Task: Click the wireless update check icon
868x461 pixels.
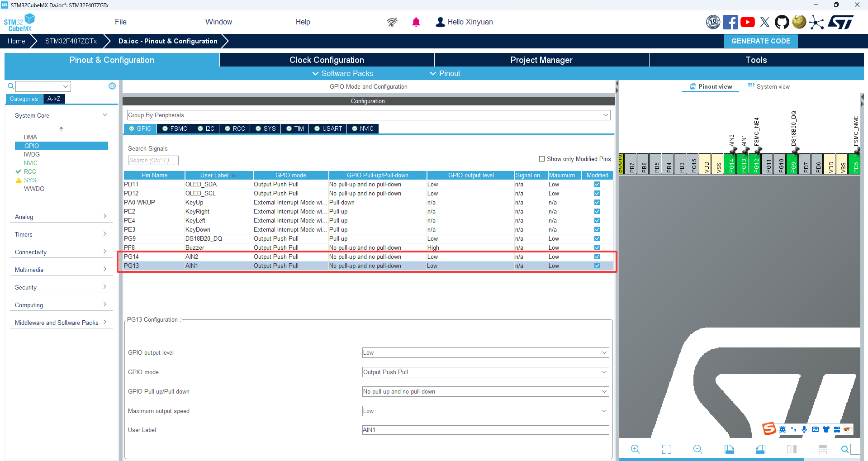Action: pos(392,22)
